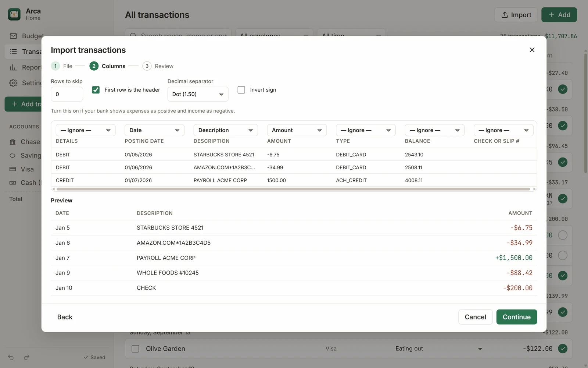Click the STARBUCKS STORE 4521 preview row

(294, 228)
